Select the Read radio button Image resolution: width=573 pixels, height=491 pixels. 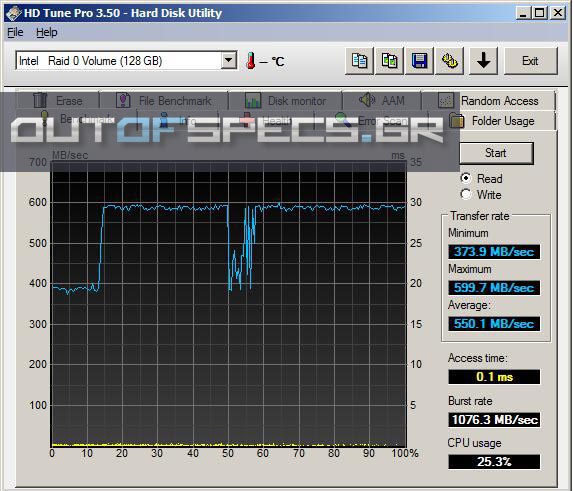466,178
